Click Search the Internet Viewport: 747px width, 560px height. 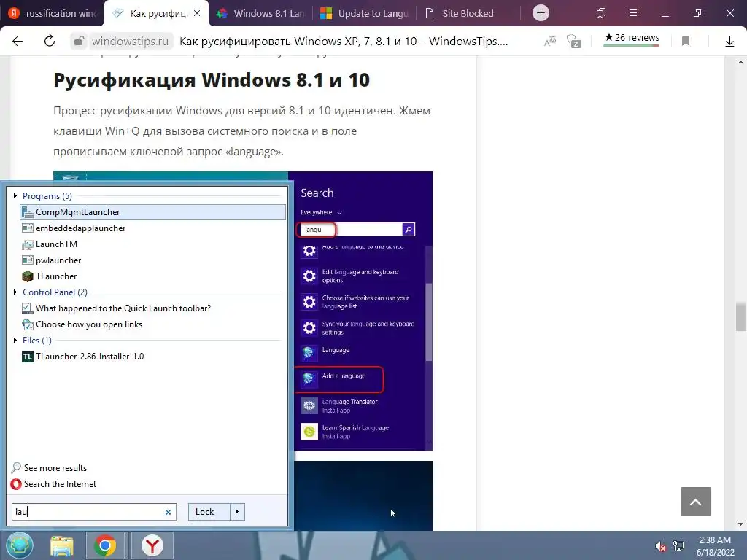(x=60, y=484)
